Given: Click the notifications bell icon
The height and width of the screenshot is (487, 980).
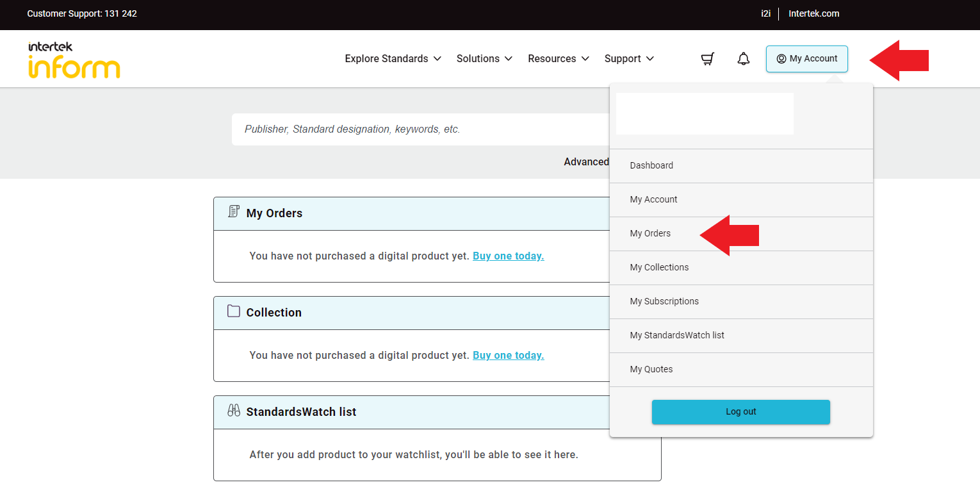Looking at the screenshot, I should point(743,59).
